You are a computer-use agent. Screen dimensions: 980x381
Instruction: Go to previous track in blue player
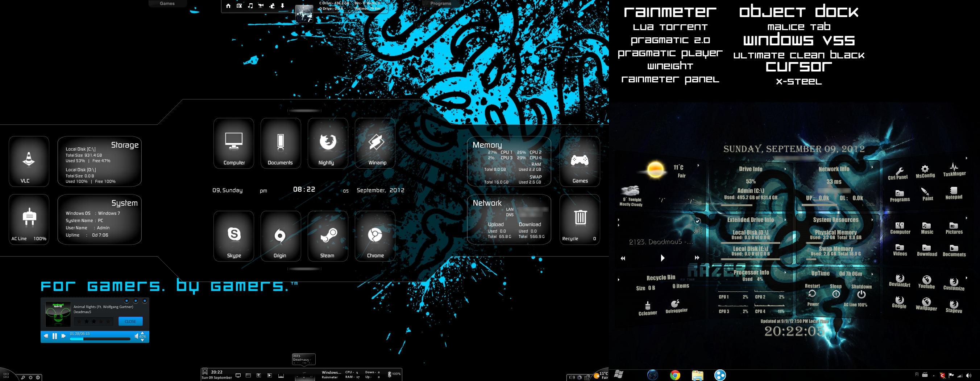(46, 336)
